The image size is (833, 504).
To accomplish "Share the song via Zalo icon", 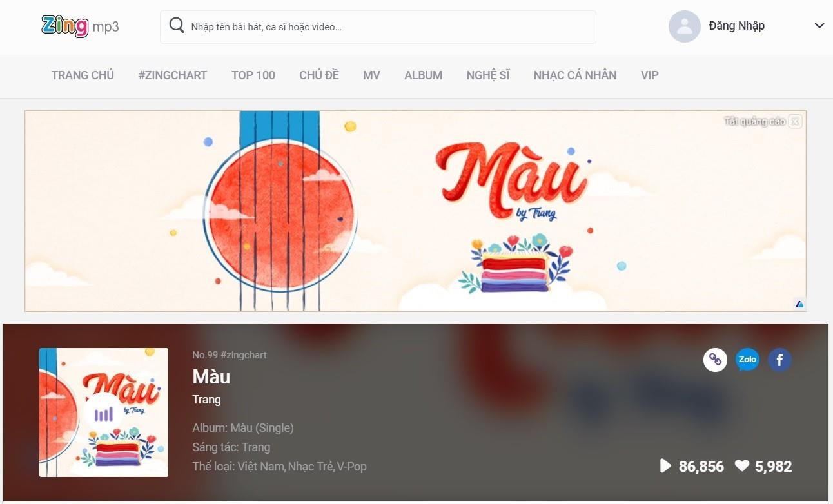I will click(747, 360).
